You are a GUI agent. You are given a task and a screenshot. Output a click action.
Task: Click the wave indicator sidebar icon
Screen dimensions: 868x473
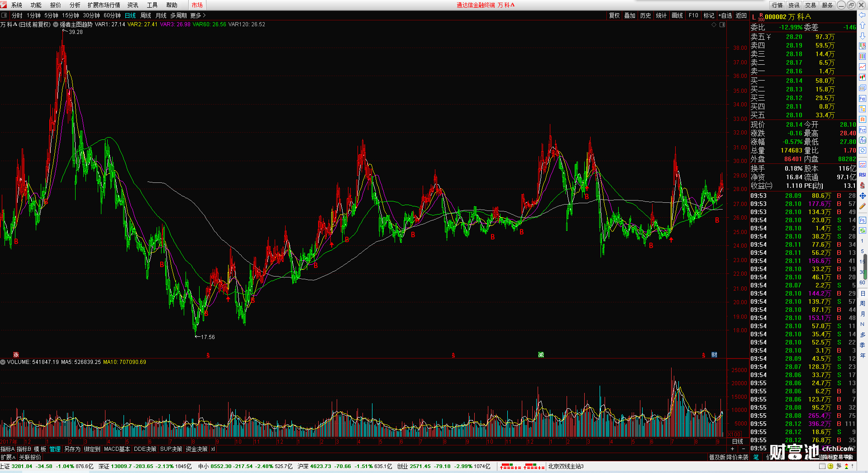pyautogui.click(x=863, y=164)
